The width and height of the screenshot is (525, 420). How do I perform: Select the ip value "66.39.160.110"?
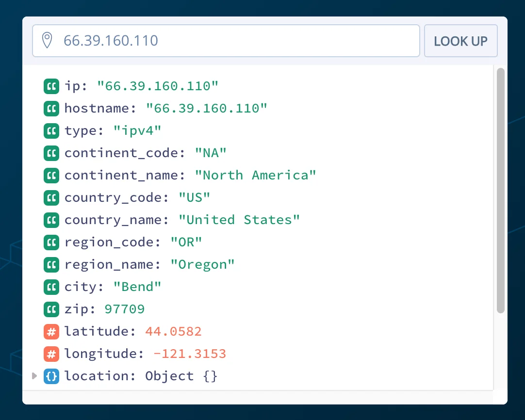point(158,86)
